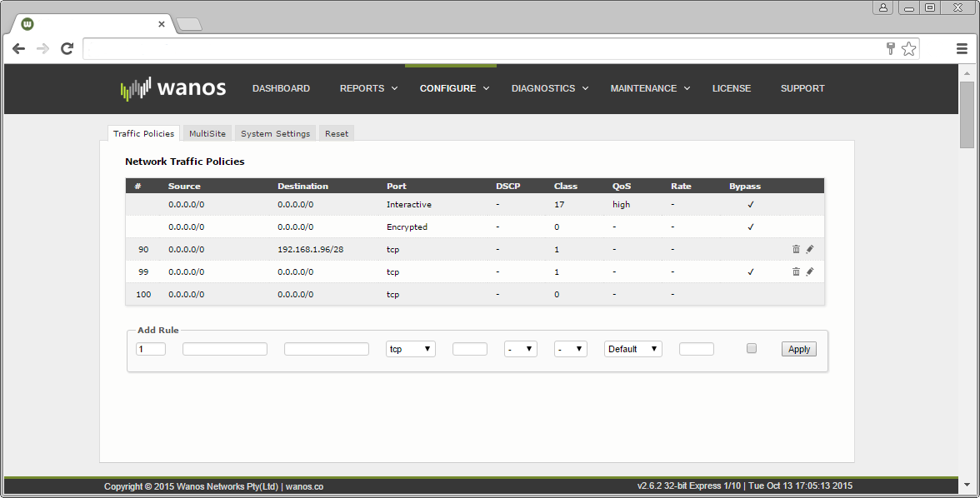The width and height of the screenshot is (980, 498).
Task: Open the wanos.co copyright link
Action: point(303,486)
